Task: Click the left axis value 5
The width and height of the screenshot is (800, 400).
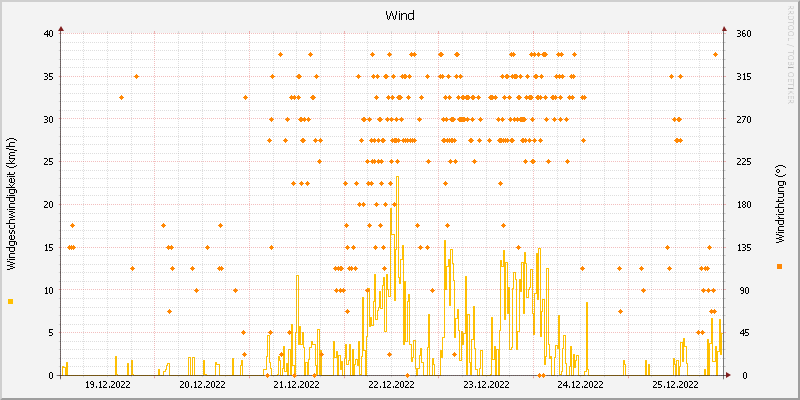Action: click(51, 333)
